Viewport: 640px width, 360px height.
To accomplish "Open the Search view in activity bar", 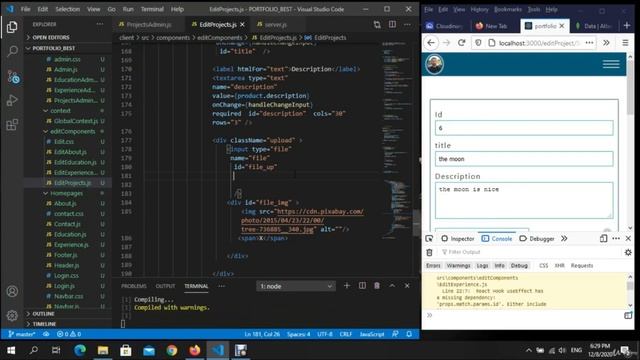I will 12,51.
